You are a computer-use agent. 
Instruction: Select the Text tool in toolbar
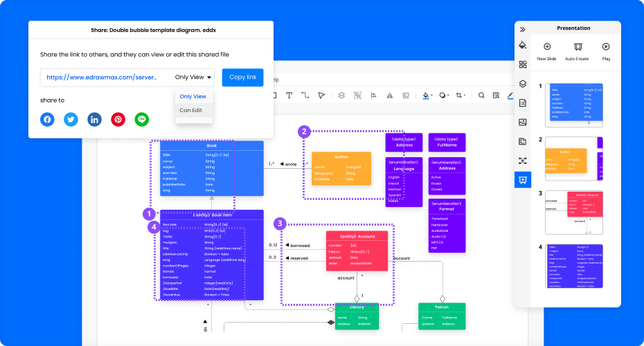(289, 95)
